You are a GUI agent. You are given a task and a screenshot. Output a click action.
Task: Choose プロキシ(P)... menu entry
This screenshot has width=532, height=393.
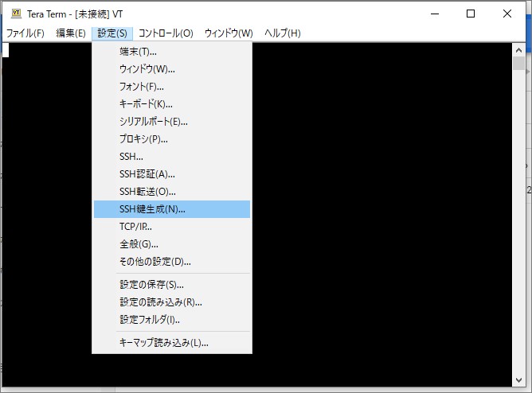pos(172,139)
